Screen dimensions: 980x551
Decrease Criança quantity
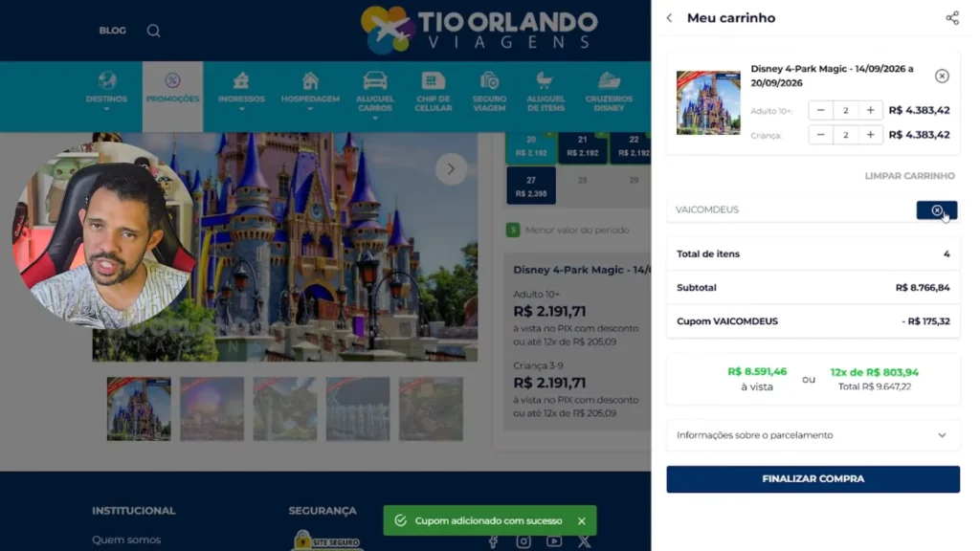pos(820,135)
